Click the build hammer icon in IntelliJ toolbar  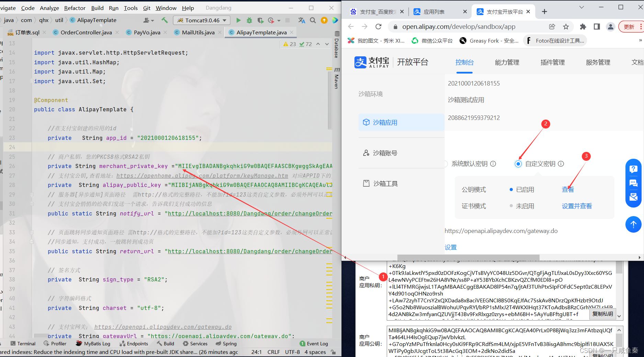[165, 20]
